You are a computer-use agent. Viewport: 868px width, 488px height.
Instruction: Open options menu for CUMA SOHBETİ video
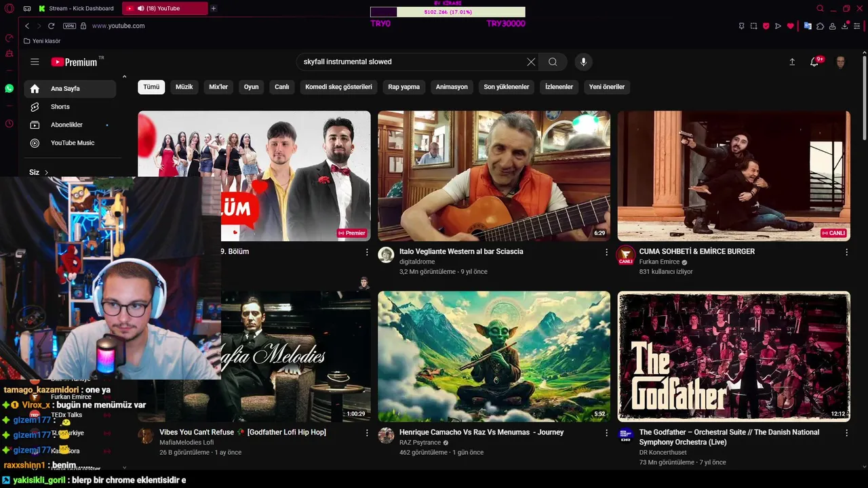(x=846, y=252)
